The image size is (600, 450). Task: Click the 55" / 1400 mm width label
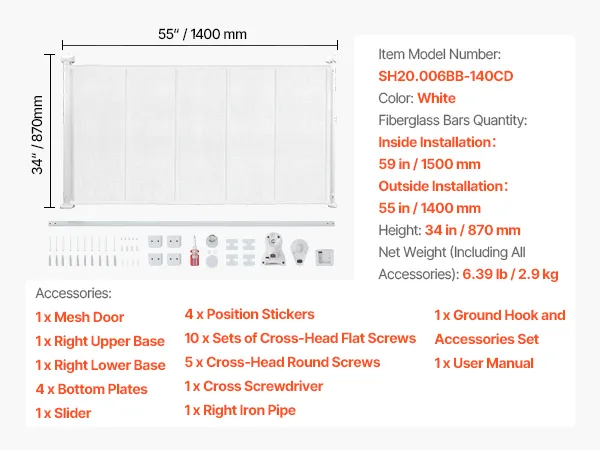point(203,34)
